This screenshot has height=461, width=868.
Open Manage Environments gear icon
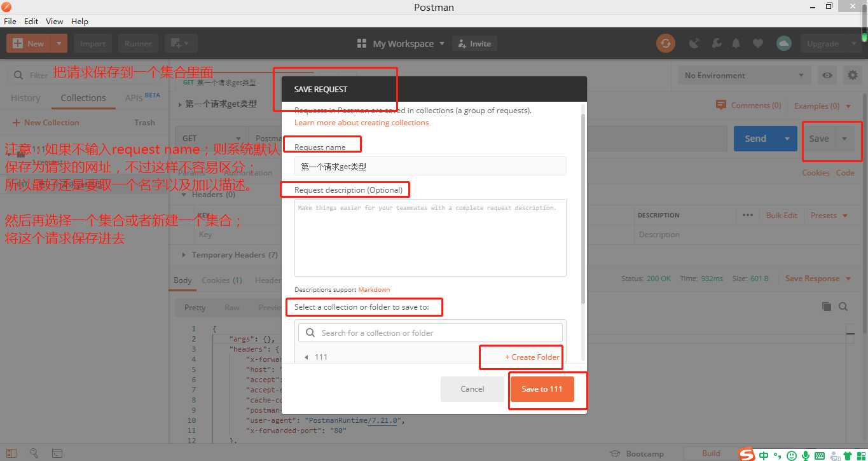(x=853, y=75)
